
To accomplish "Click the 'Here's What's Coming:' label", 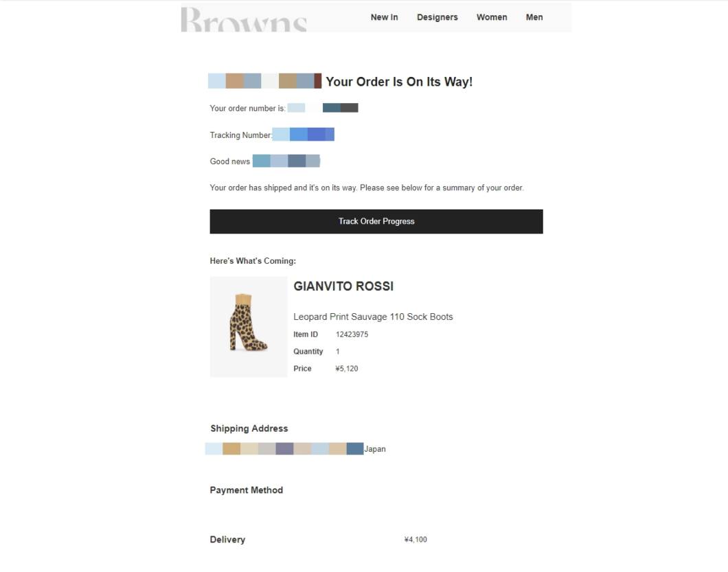I will [x=253, y=261].
